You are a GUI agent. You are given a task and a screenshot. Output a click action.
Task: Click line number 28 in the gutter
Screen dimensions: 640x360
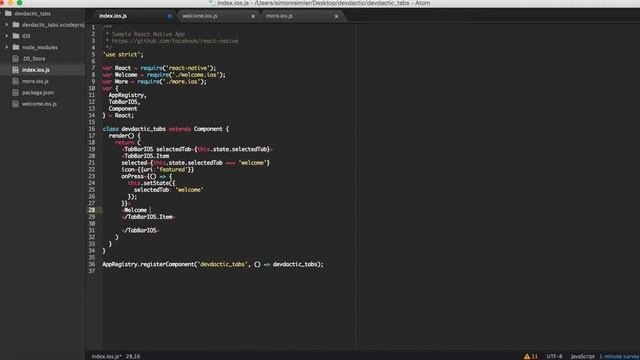click(92, 210)
